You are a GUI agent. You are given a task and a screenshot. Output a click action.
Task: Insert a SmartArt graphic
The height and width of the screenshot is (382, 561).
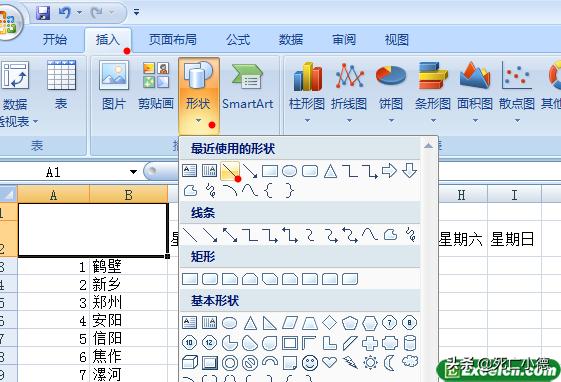[x=248, y=86]
